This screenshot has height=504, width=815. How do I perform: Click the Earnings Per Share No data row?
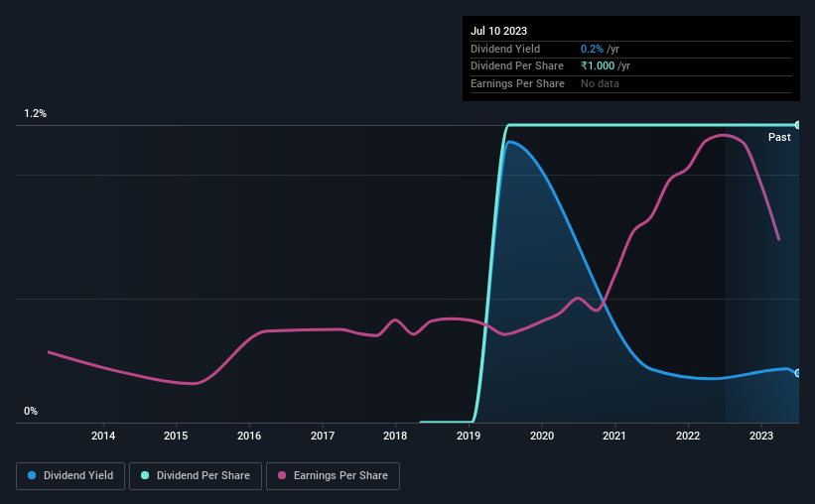click(631, 83)
